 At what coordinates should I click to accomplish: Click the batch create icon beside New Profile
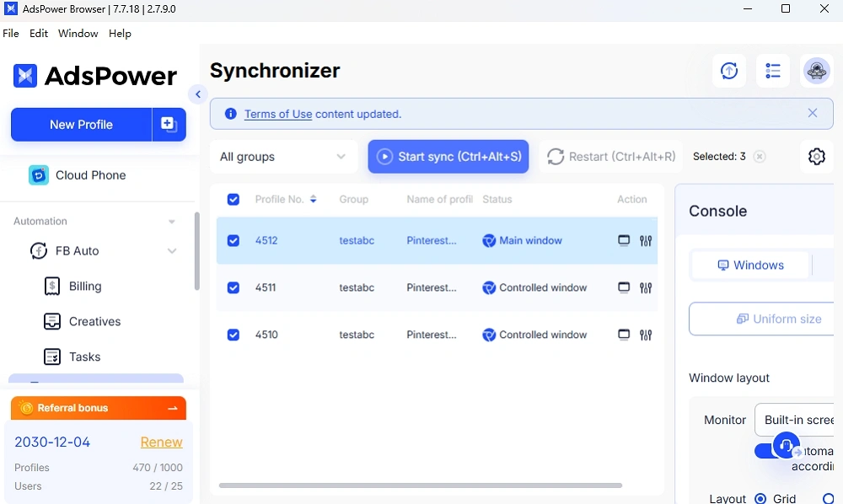tap(169, 125)
